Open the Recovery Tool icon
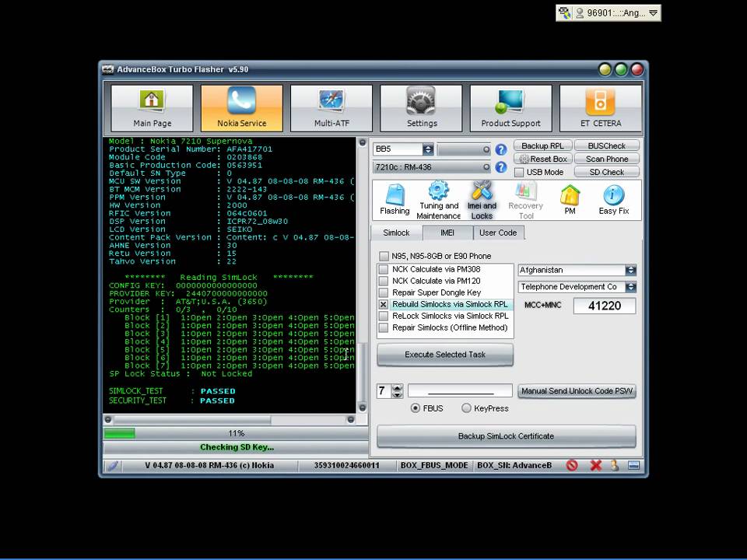 click(x=525, y=200)
